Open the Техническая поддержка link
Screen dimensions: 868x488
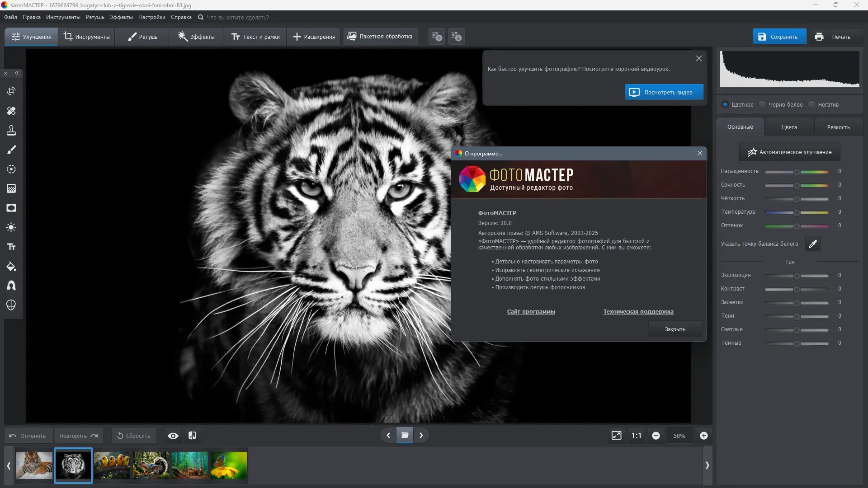638,312
